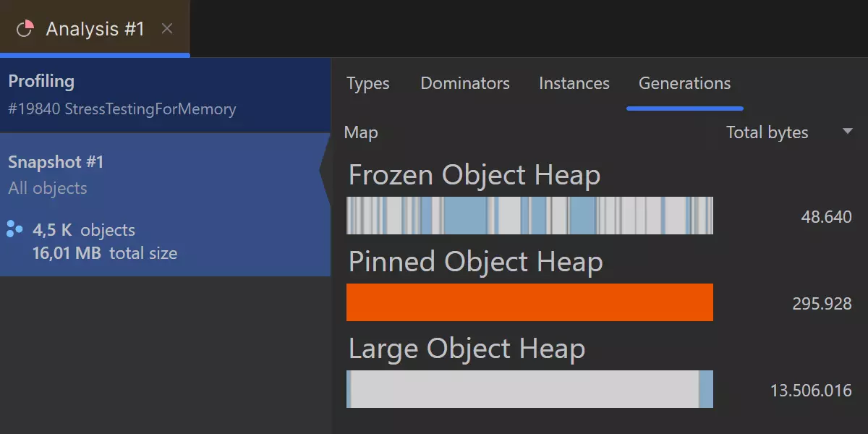Image resolution: width=868 pixels, height=434 pixels.
Task: Click the orange Pinned Object Heap bar
Action: pos(529,302)
